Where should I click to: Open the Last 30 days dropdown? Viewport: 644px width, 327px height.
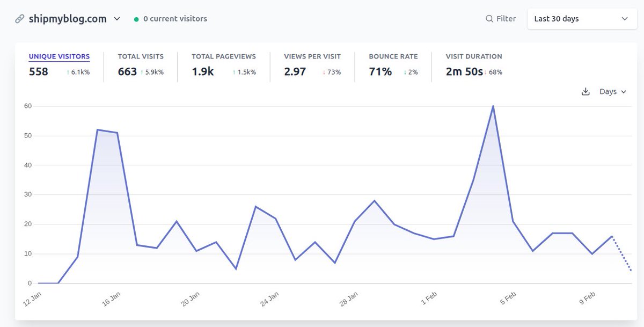click(x=582, y=18)
